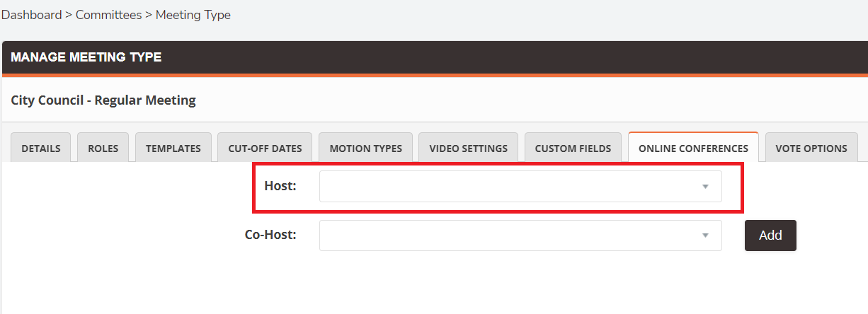Viewport: 868px width, 314px height.
Task: Open the Templates tab
Action: (173, 148)
